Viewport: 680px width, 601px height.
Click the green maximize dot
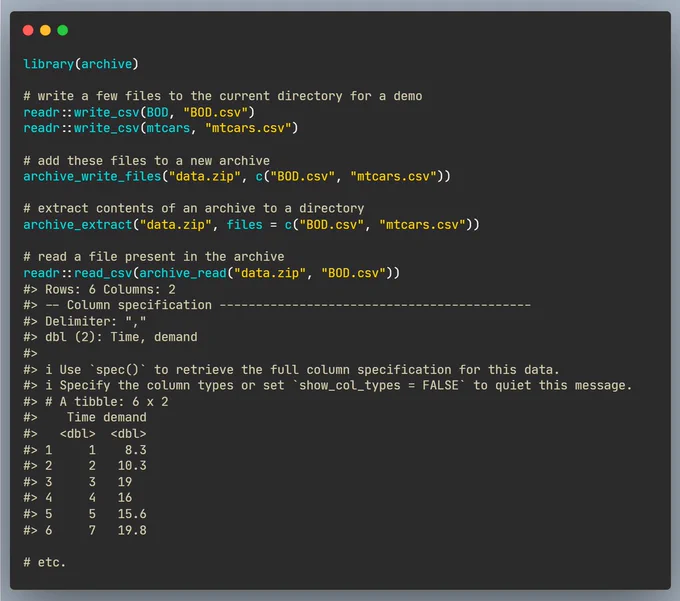(63, 30)
